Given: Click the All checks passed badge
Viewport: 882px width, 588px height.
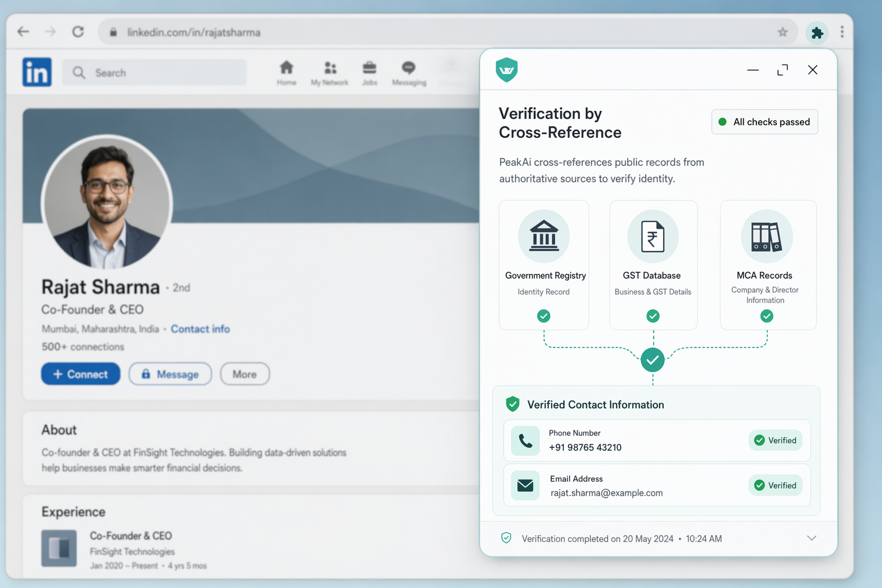Looking at the screenshot, I should (x=765, y=122).
